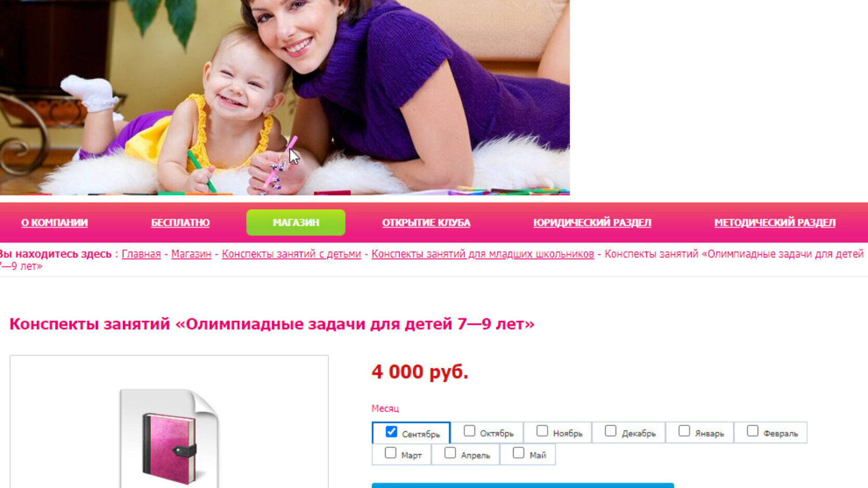
Task: Open the БЕСПЛАТНО menu section
Action: (x=180, y=223)
